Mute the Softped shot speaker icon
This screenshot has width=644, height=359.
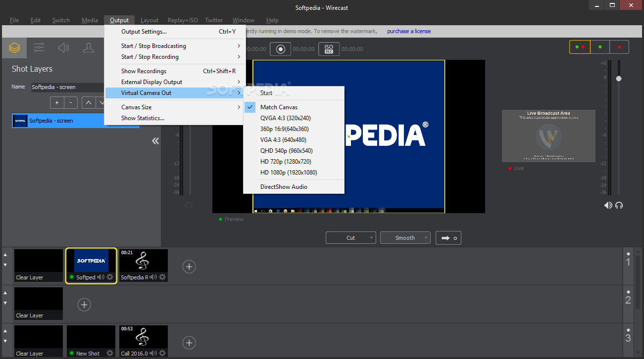pyautogui.click(x=100, y=277)
